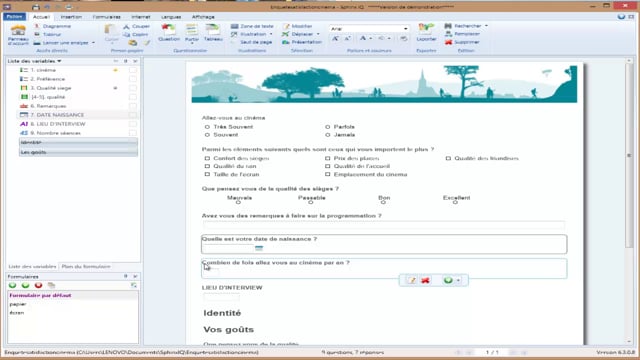Expand the Illustration dropdown

pos(271,34)
